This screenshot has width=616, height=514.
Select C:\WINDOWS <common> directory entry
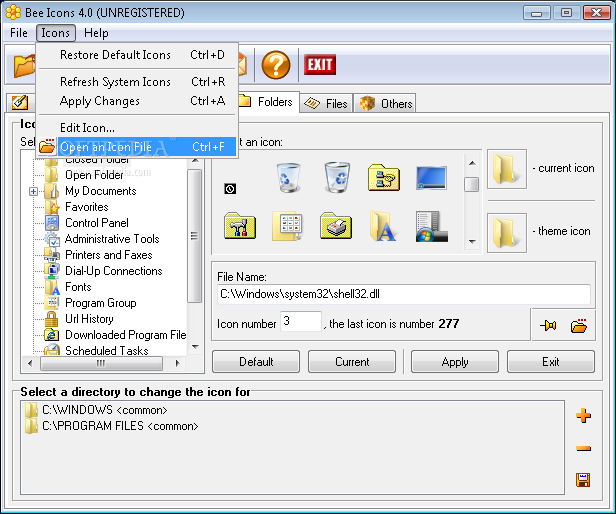pos(104,410)
